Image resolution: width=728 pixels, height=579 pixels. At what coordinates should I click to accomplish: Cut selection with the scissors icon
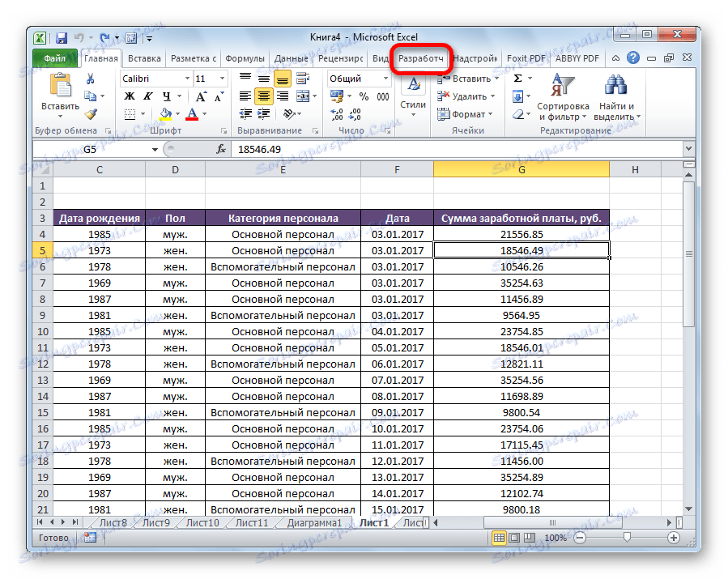click(90, 79)
